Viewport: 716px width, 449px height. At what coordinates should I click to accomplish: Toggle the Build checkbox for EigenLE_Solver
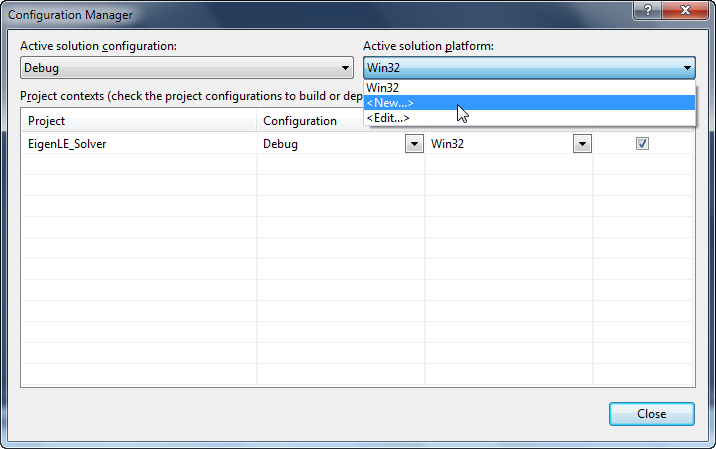pyautogui.click(x=643, y=144)
